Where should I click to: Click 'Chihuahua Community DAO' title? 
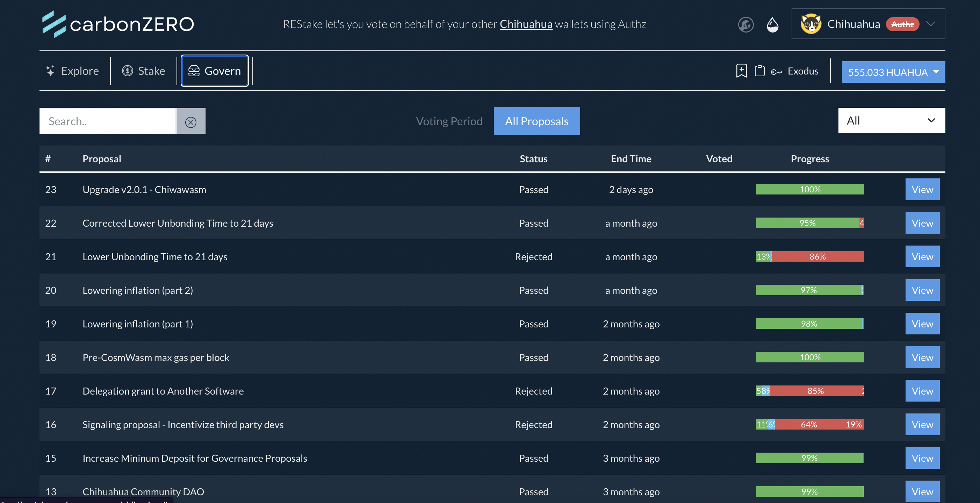[x=143, y=491]
